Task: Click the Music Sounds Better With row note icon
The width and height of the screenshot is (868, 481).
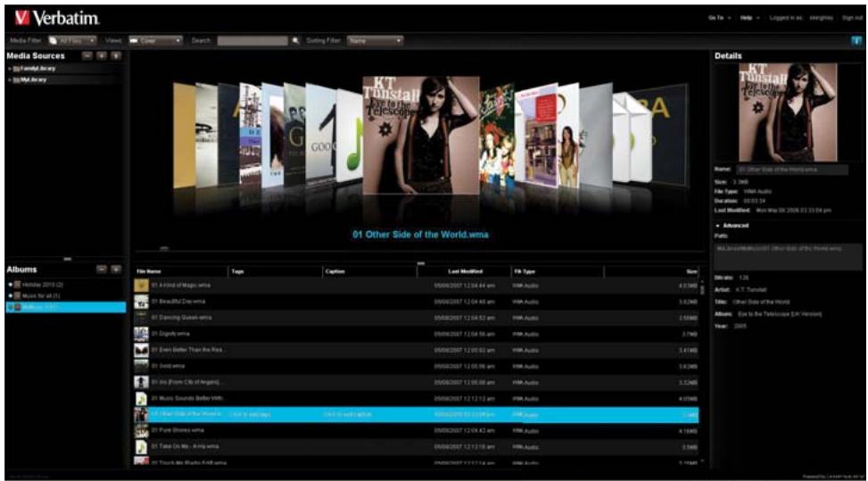Action: point(141,398)
